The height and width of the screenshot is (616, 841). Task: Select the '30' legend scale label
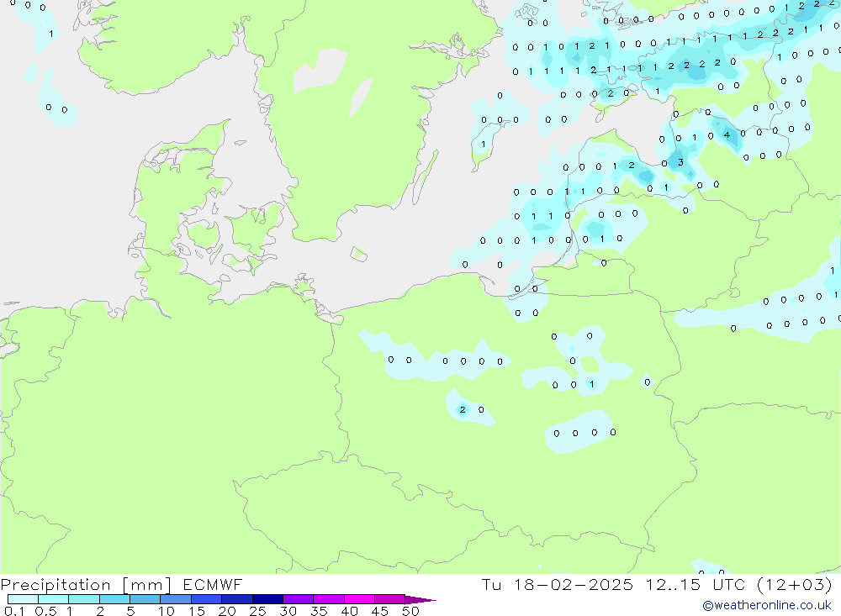pyautogui.click(x=288, y=611)
